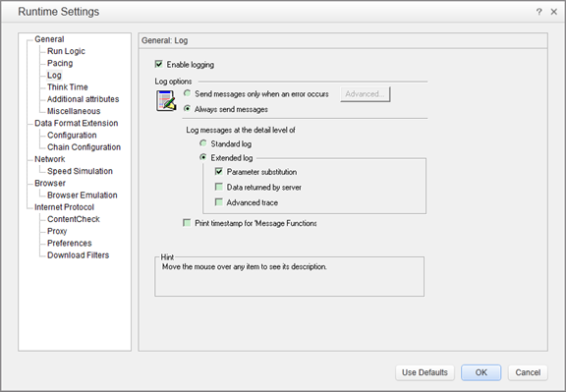Open Preferences under Internet Protocol

point(70,243)
